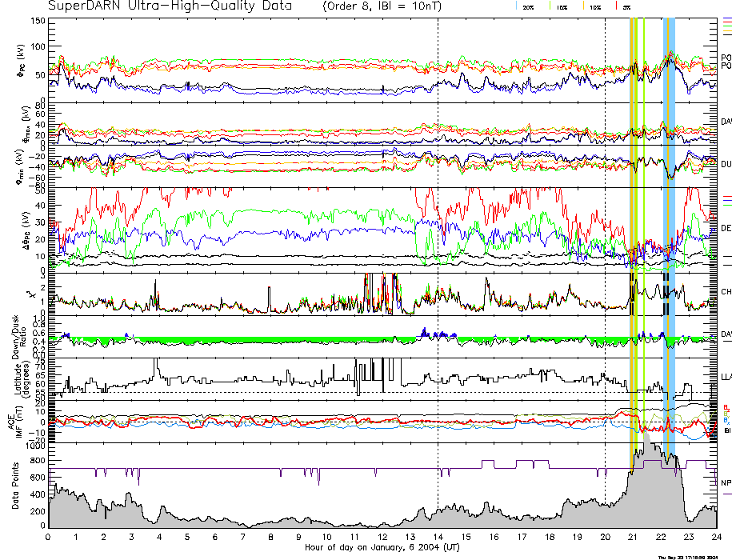Click the hour '14' tick label
732x560 pixels.
pos(438,537)
